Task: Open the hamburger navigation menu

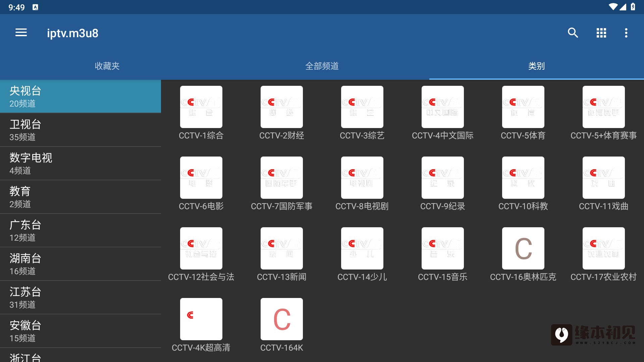Action: (x=21, y=33)
